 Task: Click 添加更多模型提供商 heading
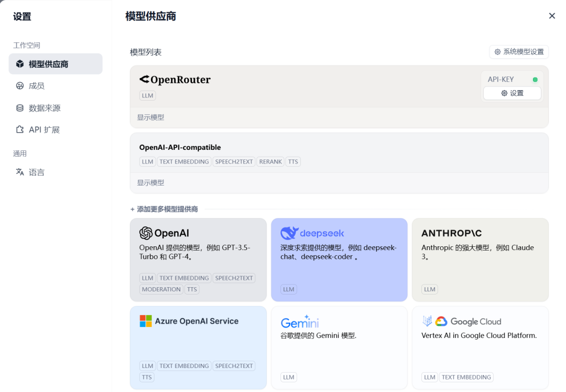pos(164,209)
